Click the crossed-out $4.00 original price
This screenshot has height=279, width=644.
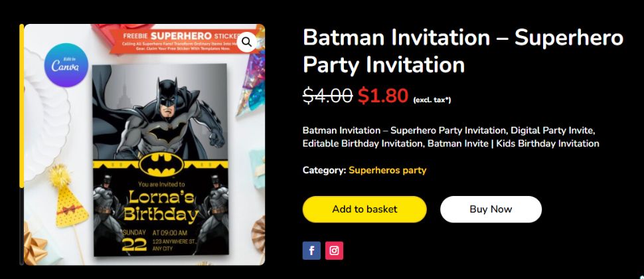[328, 96]
